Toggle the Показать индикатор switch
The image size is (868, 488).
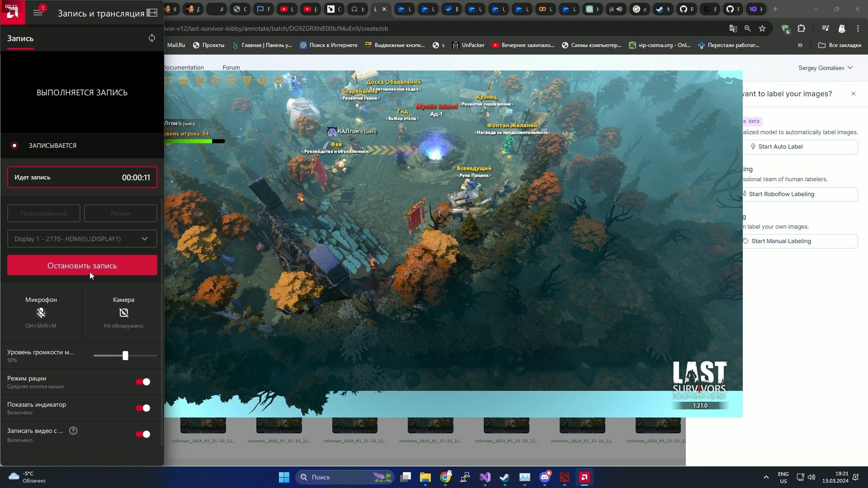click(143, 408)
